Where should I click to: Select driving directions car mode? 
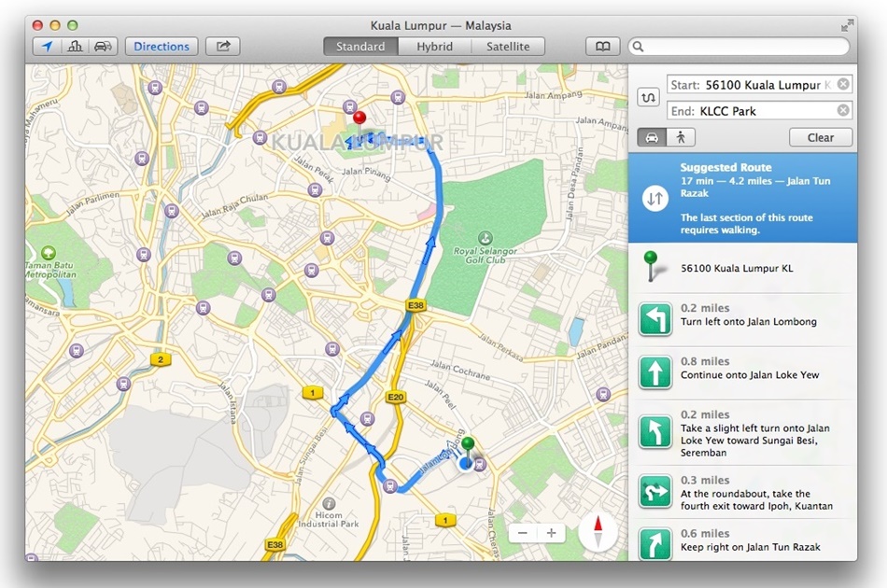[652, 137]
